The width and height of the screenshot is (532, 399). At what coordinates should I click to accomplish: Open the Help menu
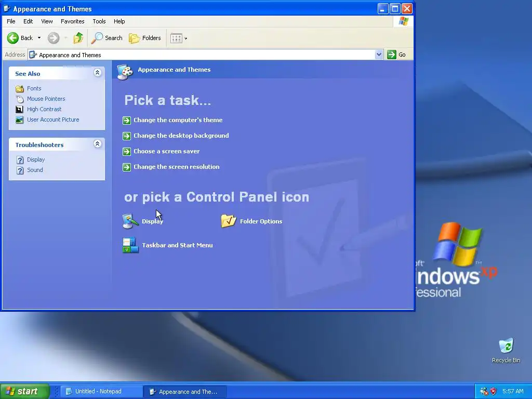click(x=119, y=21)
